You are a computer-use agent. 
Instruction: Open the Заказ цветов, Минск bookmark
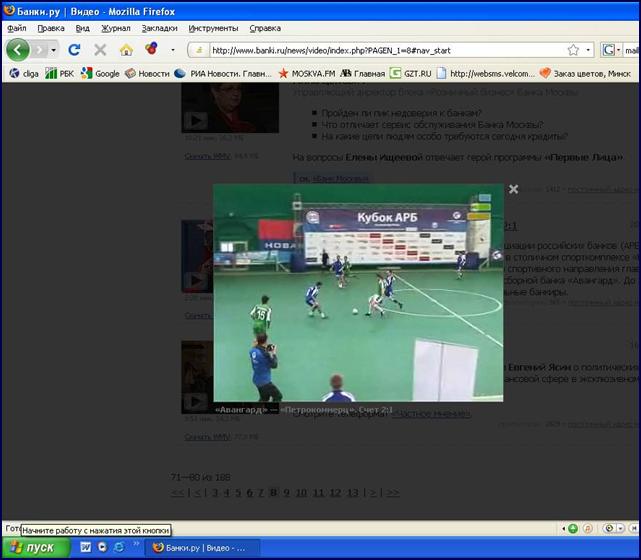[585, 74]
